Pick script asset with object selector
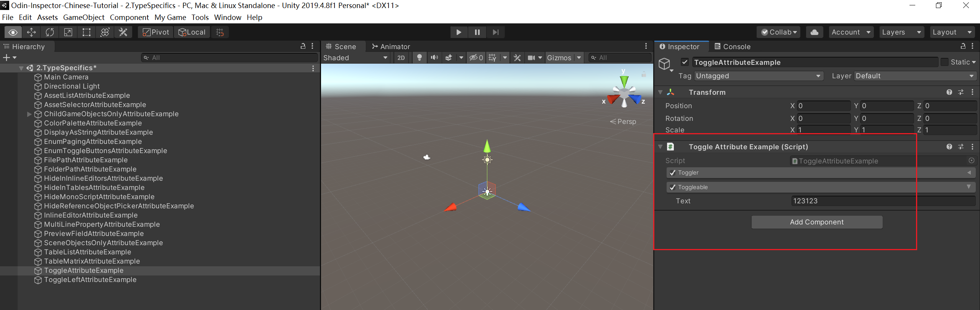Image resolution: width=980 pixels, height=310 pixels. coord(971,161)
